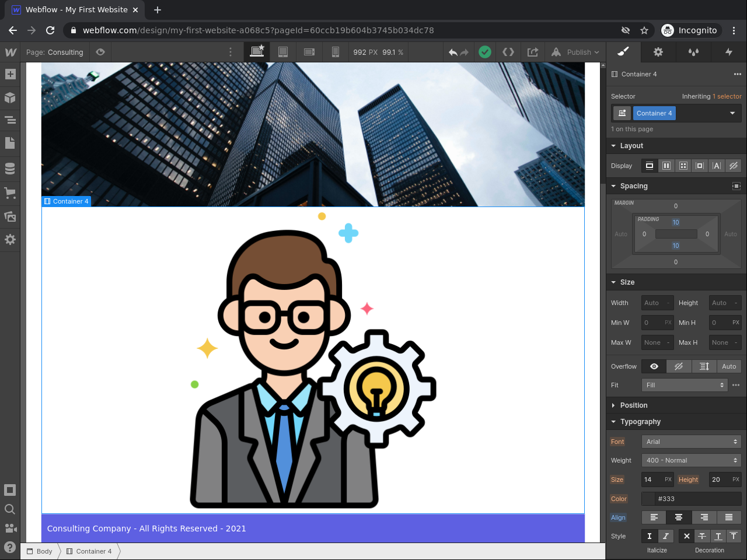Open the CMS Collections panel
The image size is (747, 560).
click(x=10, y=169)
